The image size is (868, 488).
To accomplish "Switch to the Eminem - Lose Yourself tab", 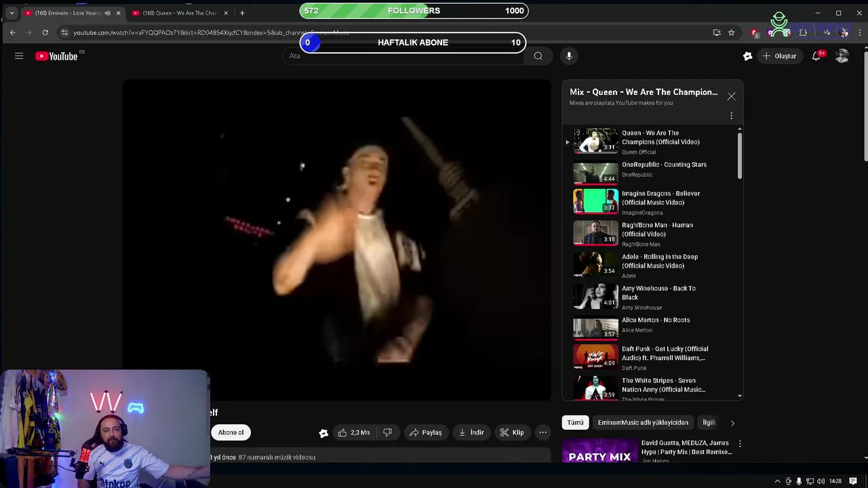I will pos(73,13).
